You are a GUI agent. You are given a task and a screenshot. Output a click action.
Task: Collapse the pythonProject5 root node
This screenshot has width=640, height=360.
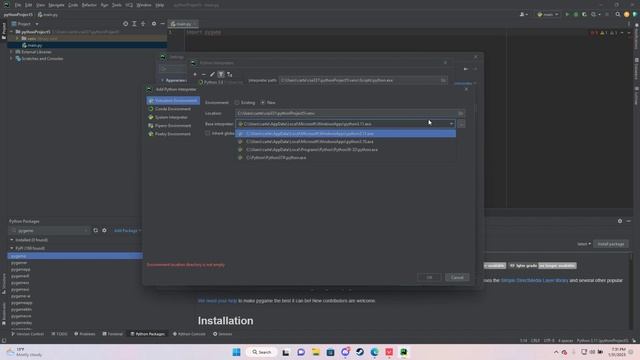coord(11,32)
